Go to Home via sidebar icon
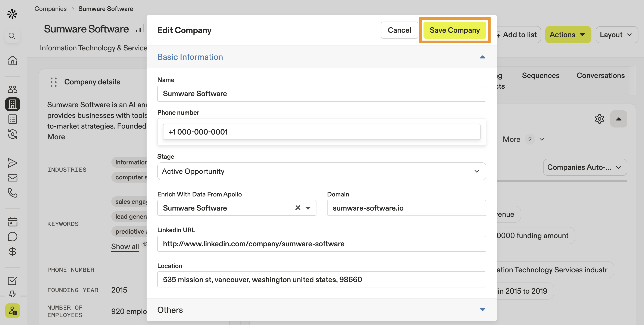Image resolution: width=644 pixels, height=325 pixels. click(x=13, y=60)
